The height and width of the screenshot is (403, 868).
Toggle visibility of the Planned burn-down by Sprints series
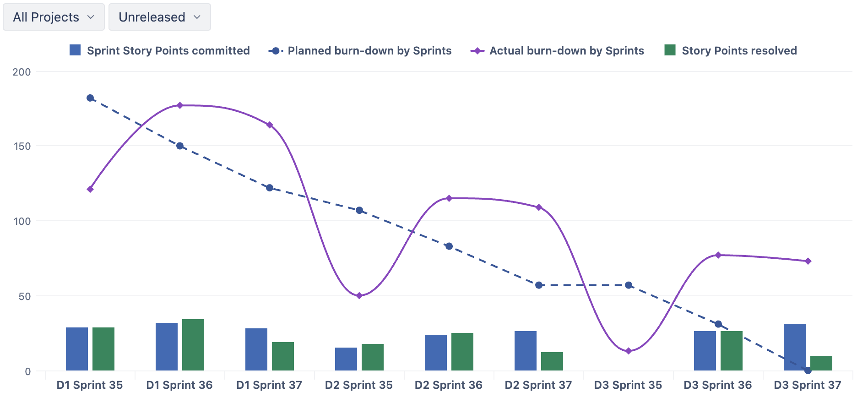[369, 51]
